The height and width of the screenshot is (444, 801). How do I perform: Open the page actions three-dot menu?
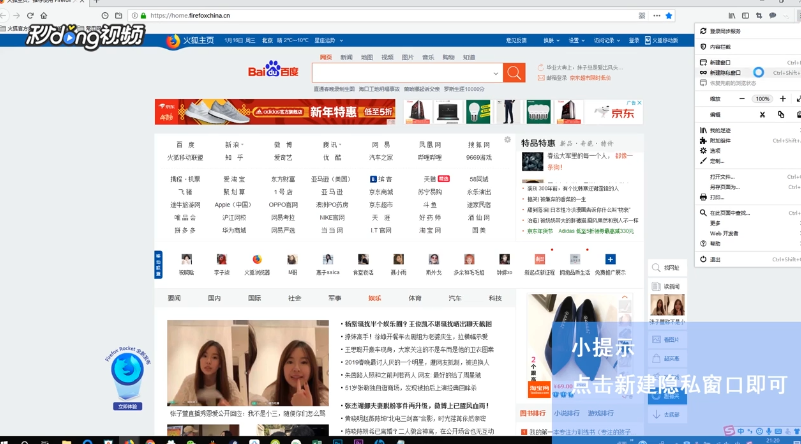click(656, 15)
